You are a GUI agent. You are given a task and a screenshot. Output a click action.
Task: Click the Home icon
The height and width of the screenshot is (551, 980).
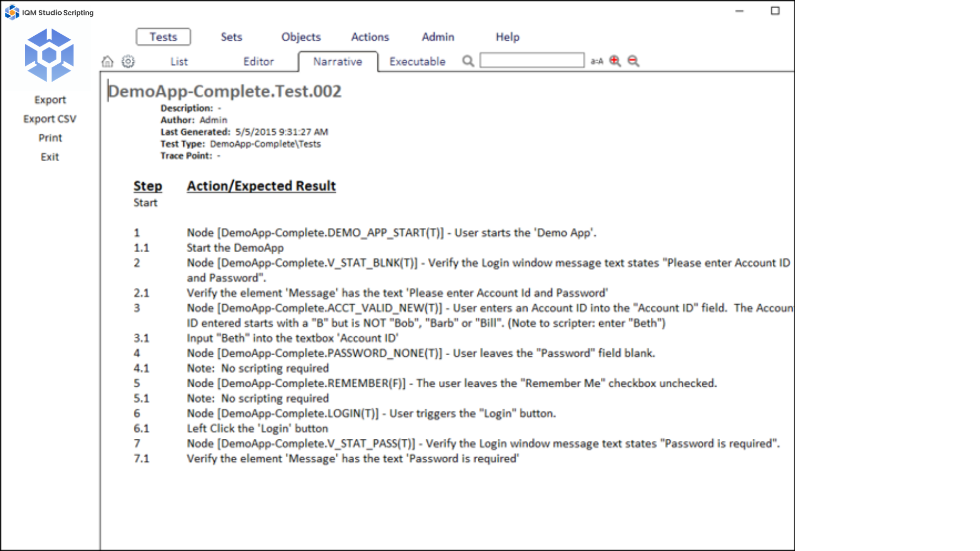click(107, 62)
